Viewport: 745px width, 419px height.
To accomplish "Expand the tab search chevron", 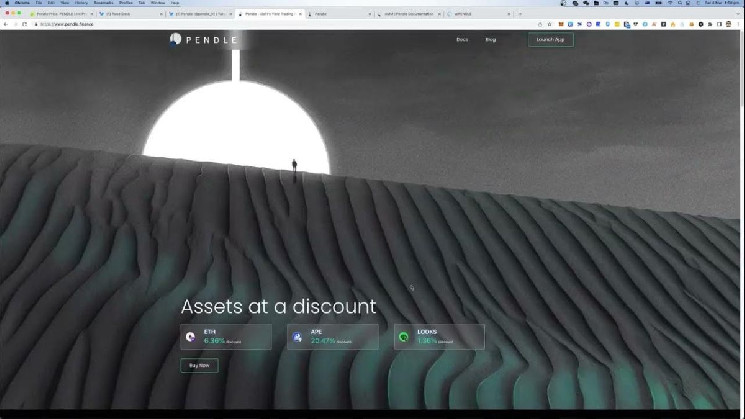I will (738, 14).
